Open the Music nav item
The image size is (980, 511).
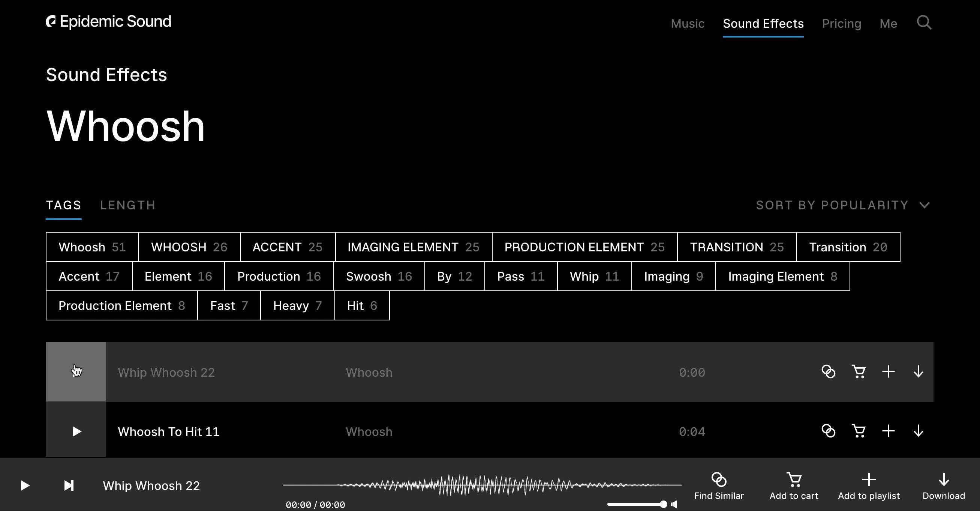(x=688, y=24)
